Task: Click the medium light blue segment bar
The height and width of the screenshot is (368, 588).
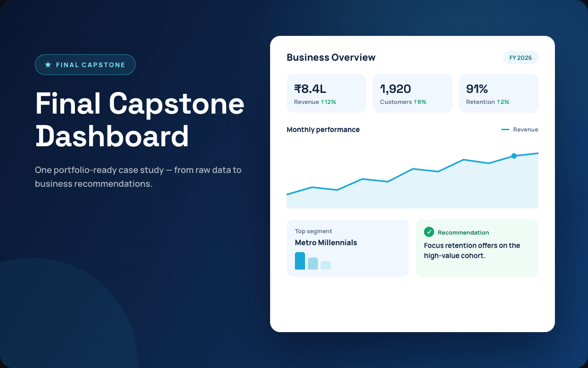Action: coord(313,264)
